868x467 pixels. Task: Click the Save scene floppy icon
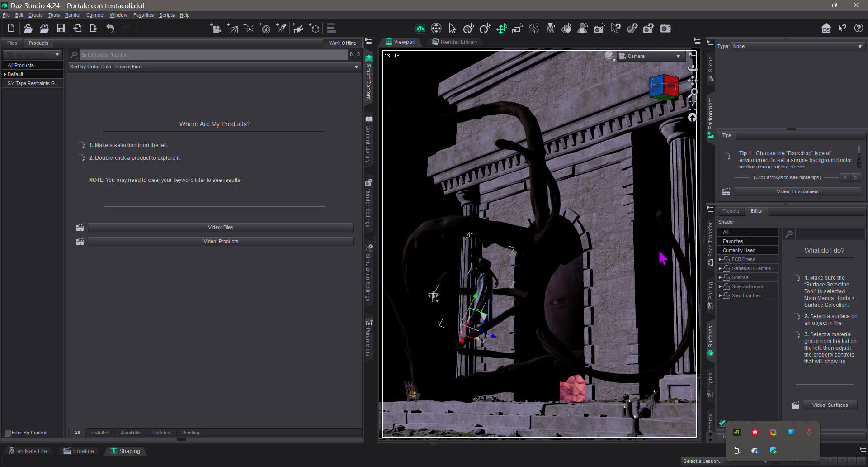tap(60, 28)
